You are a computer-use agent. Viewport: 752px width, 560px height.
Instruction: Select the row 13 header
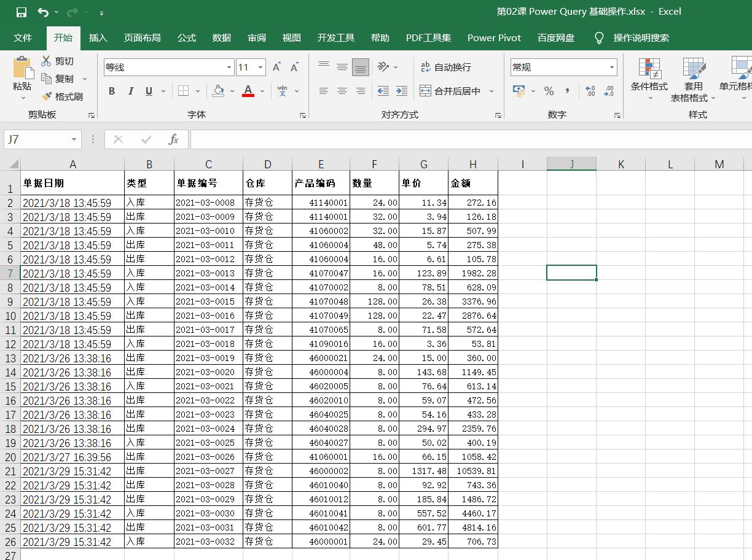(x=10, y=358)
